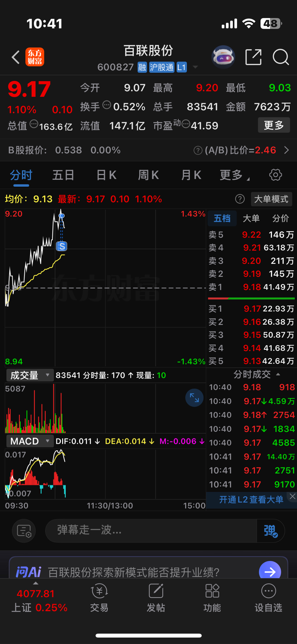Open 发帖 post icon

pos(156,599)
